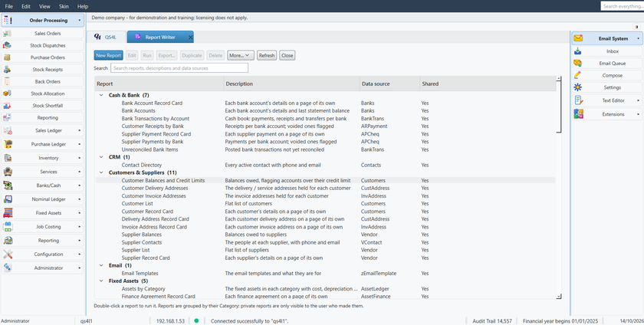Collapse the CRM report group
This screenshot has height=325, width=644.
[101, 157]
